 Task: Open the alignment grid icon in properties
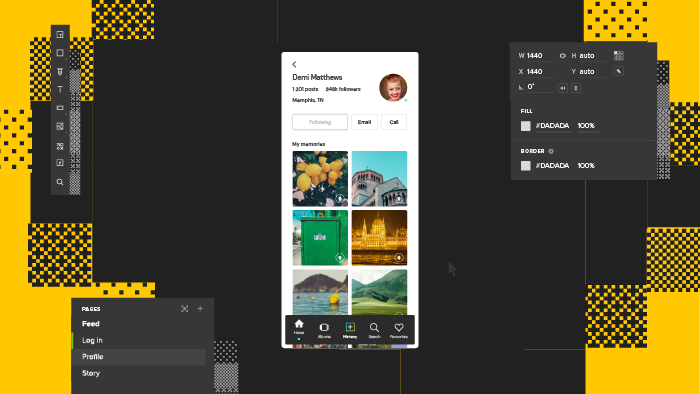point(618,55)
